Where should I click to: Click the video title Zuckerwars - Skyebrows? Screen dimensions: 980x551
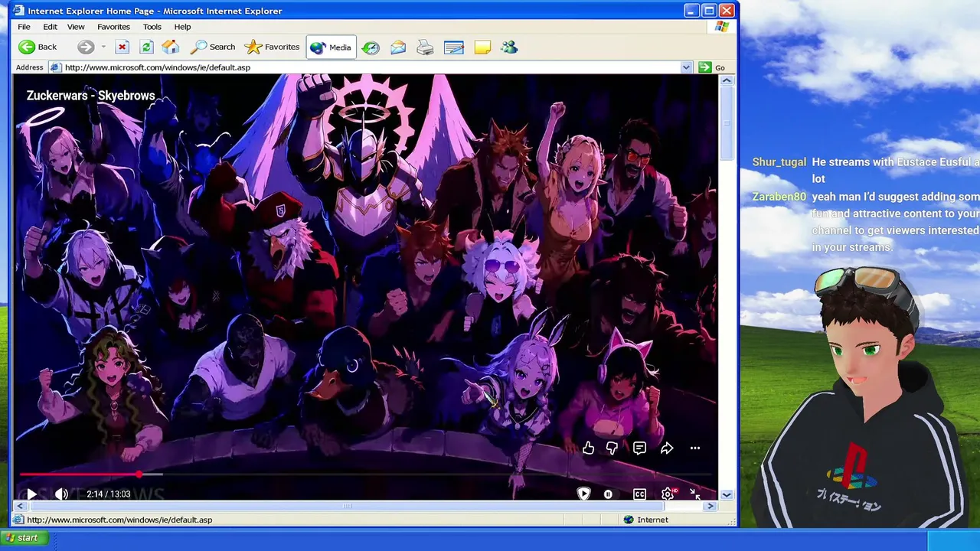90,96
